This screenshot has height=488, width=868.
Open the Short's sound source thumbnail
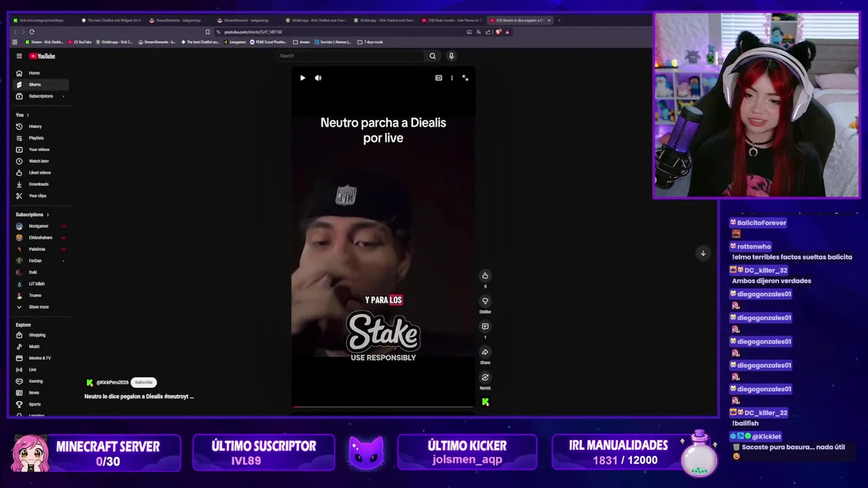click(x=485, y=402)
